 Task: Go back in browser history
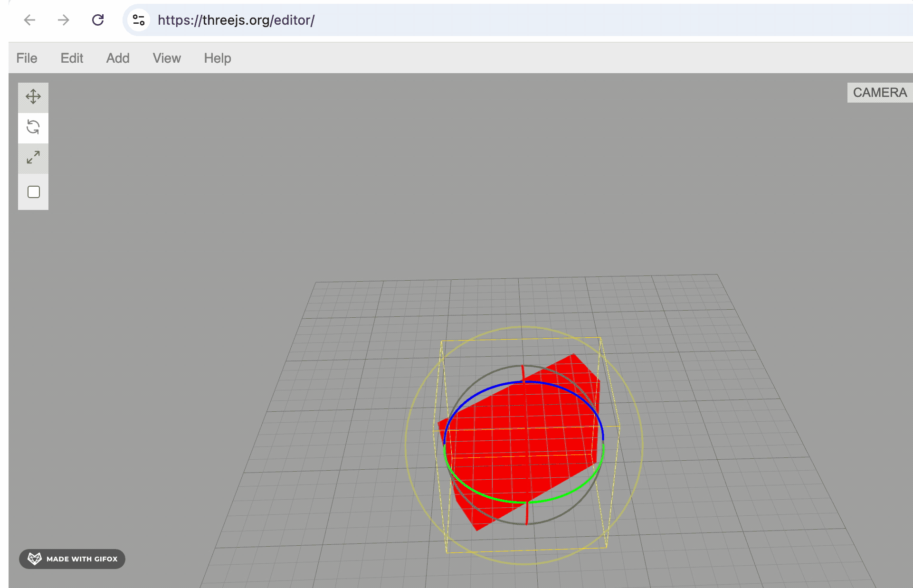point(29,20)
